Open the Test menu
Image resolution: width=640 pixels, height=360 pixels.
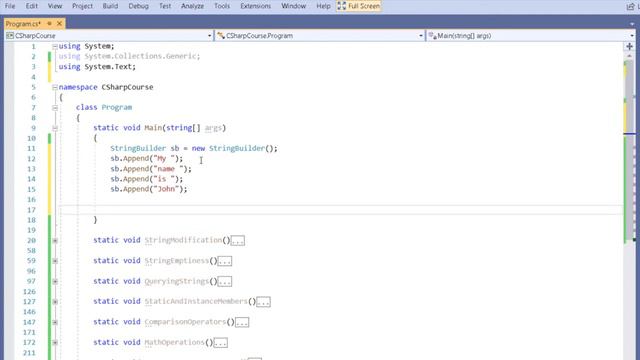coord(165,6)
